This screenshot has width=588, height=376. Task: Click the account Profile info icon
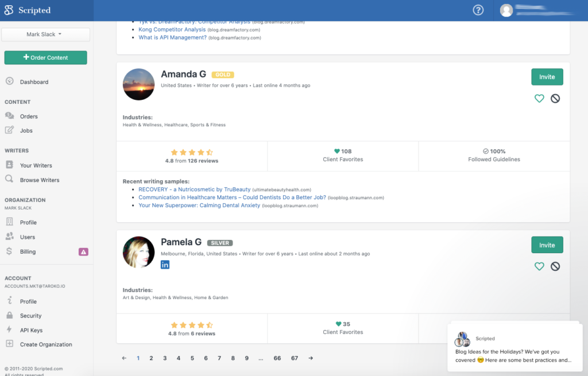click(x=10, y=300)
